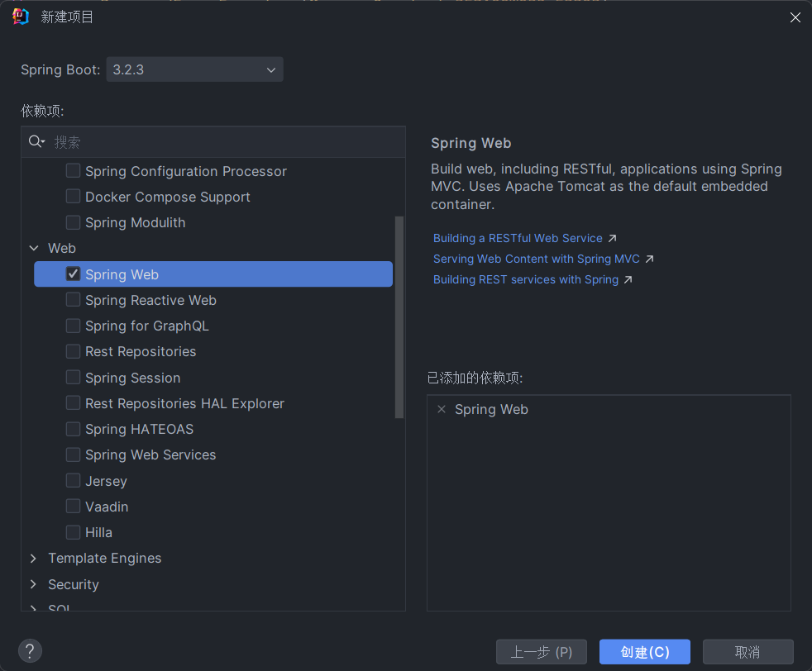Remove Spring Web from added dependencies
This screenshot has width=812, height=671.
point(441,410)
